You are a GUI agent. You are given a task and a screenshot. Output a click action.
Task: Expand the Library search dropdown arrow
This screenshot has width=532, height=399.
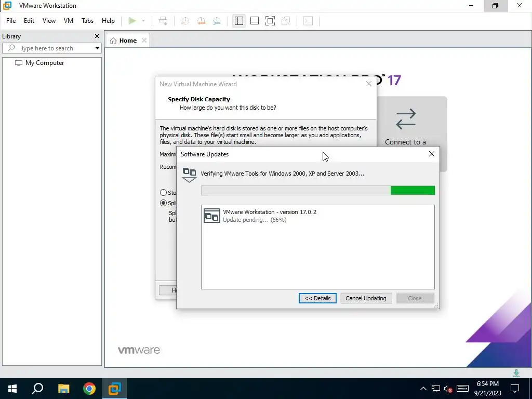click(x=97, y=48)
